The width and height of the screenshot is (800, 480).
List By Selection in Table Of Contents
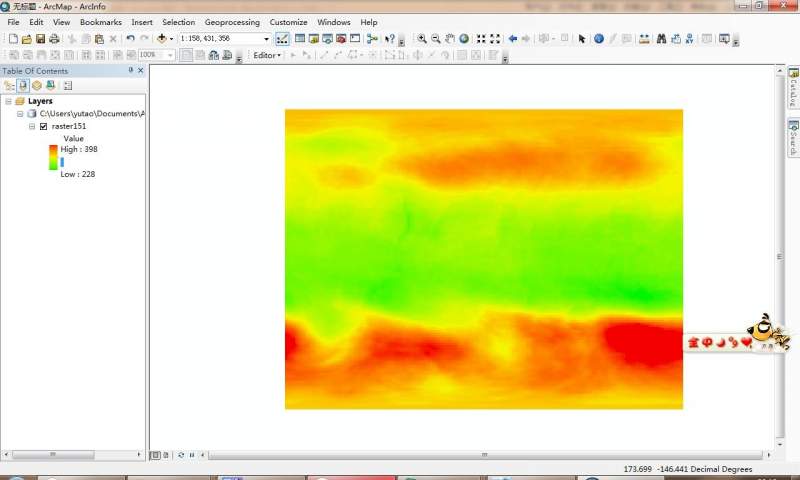[51, 86]
